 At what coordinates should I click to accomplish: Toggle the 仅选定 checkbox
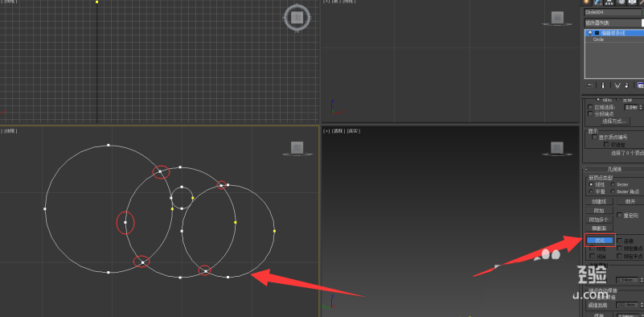tap(606, 144)
